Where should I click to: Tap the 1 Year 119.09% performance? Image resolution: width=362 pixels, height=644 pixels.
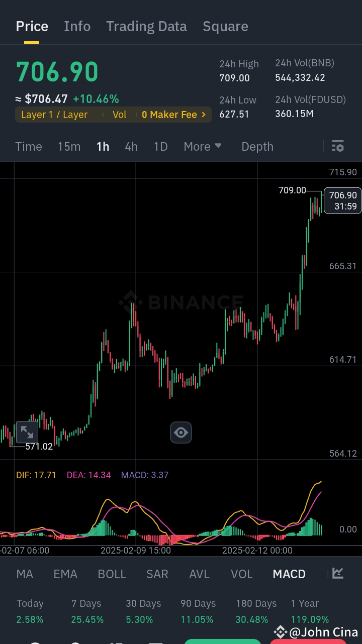pos(310,611)
